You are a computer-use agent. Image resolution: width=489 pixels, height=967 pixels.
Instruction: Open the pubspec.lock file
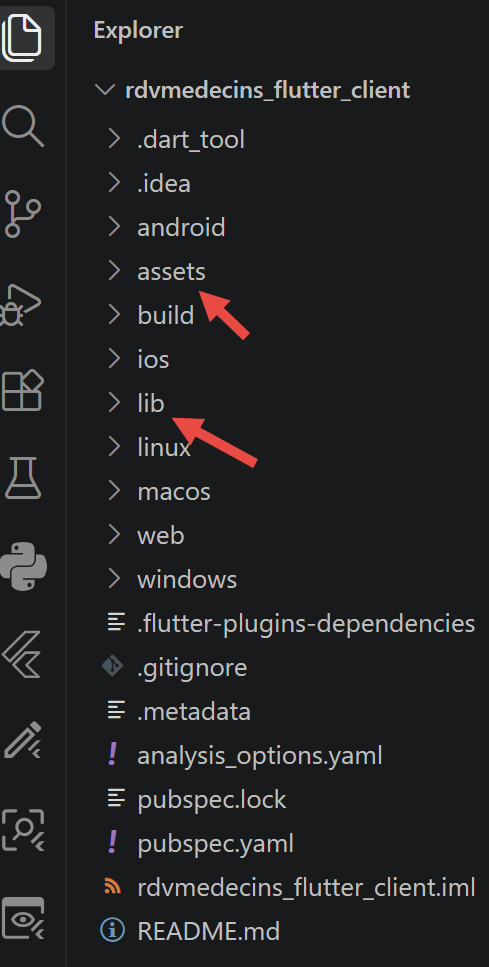click(x=212, y=799)
